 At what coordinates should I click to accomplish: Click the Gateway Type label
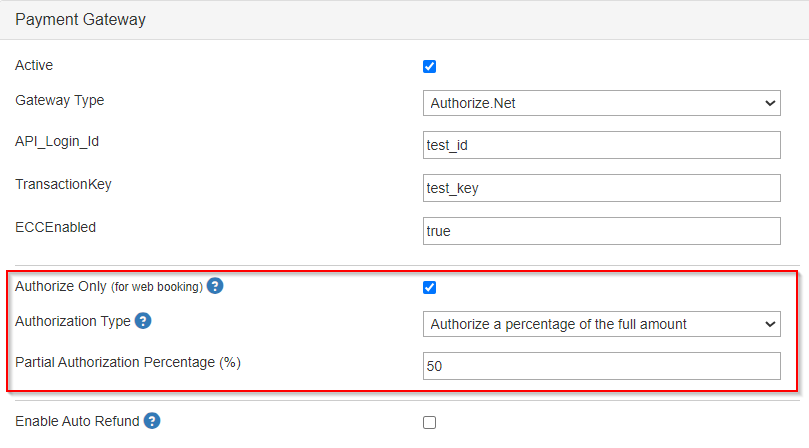point(60,101)
